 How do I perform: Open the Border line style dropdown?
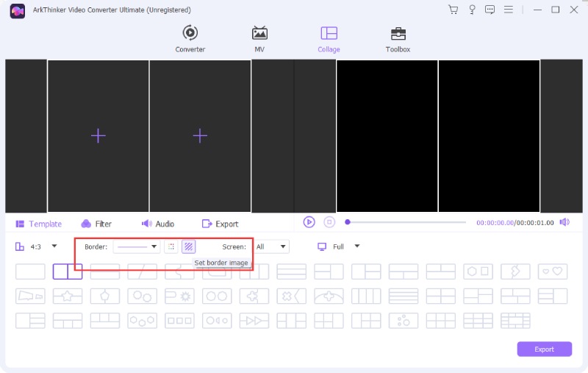click(137, 246)
